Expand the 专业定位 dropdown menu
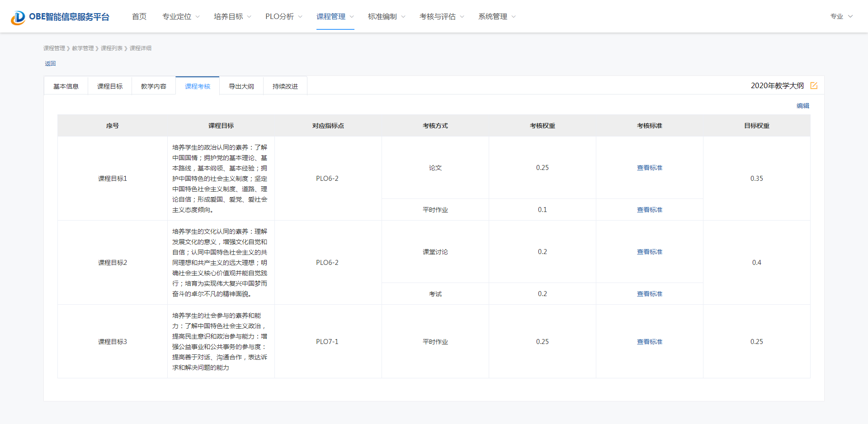The height and width of the screenshot is (424, 868). (181, 17)
